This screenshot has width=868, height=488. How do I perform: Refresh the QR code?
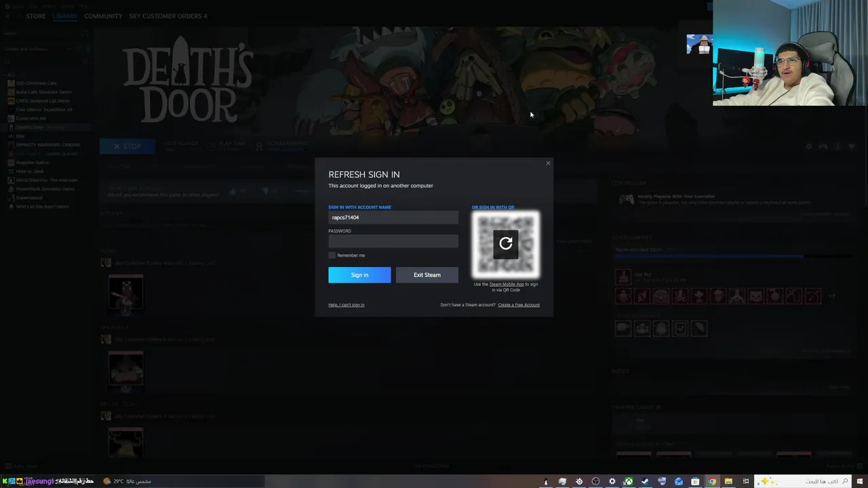pyautogui.click(x=506, y=243)
